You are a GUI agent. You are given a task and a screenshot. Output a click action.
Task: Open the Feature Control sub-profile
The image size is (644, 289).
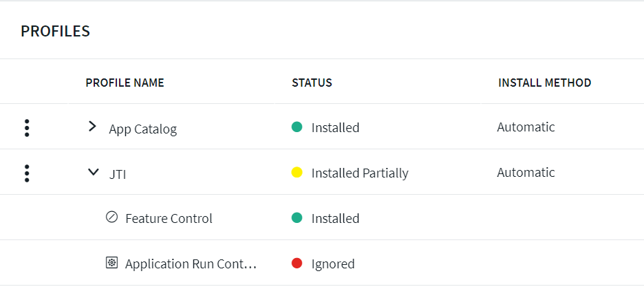(x=169, y=219)
